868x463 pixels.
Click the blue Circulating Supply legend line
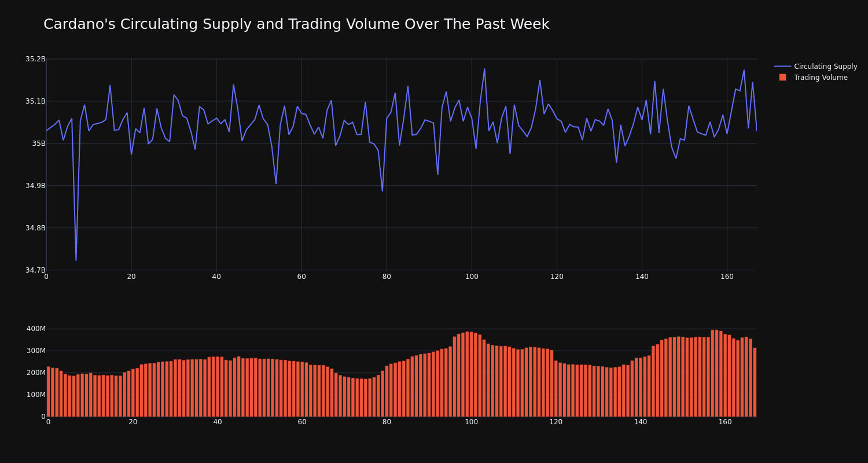[x=782, y=67]
